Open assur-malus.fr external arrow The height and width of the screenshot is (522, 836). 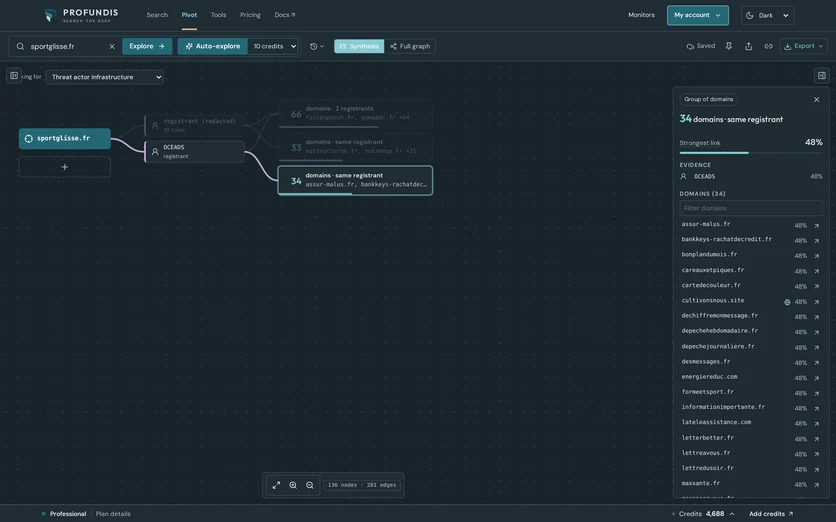816,226
